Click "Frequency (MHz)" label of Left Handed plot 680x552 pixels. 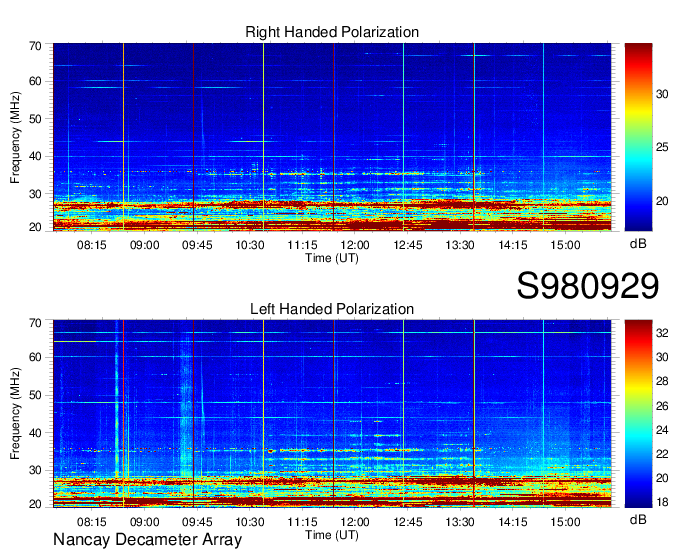(x=15, y=414)
